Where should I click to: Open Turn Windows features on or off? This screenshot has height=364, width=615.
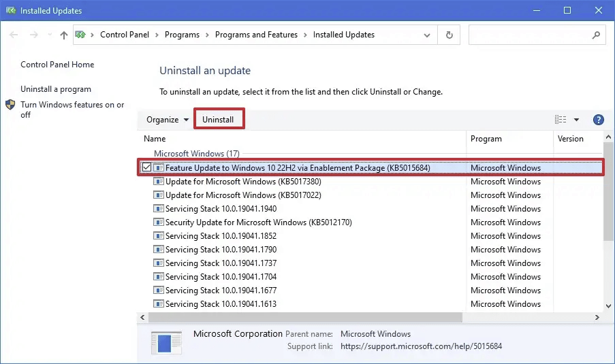[72, 110]
